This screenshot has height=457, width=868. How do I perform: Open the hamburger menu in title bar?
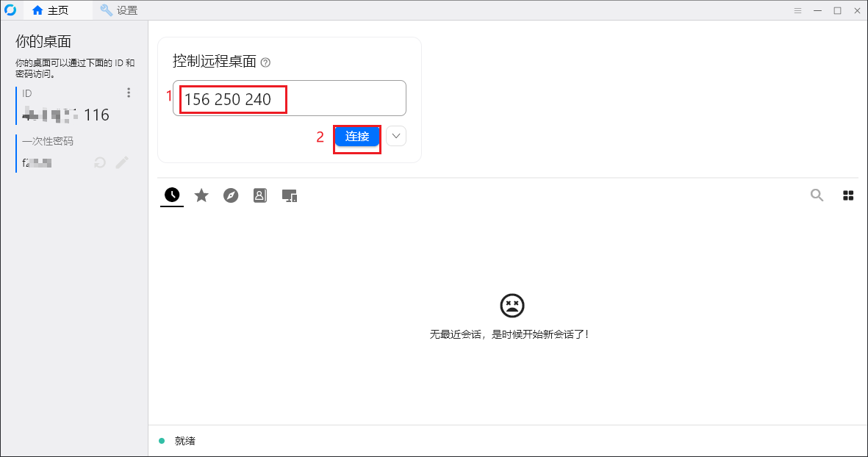click(x=797, y=10)
